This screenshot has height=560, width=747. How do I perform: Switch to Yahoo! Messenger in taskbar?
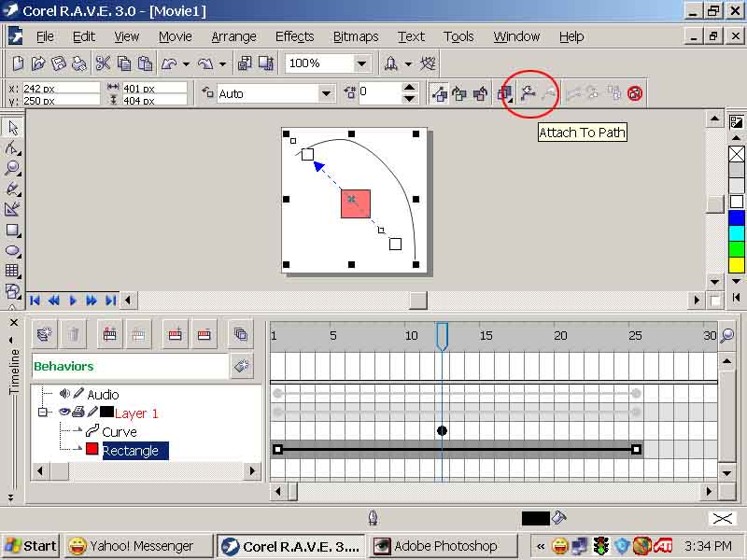coord(138,546)
